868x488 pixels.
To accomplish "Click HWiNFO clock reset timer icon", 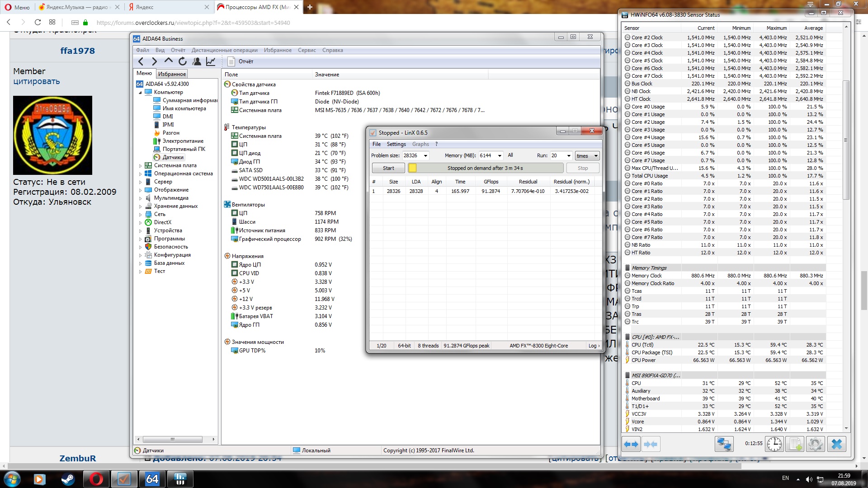I will pos(774,444).
